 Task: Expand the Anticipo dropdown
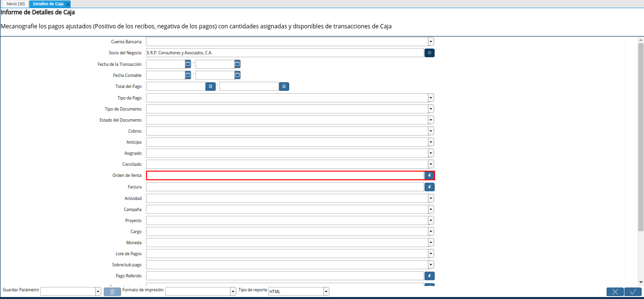431,142
